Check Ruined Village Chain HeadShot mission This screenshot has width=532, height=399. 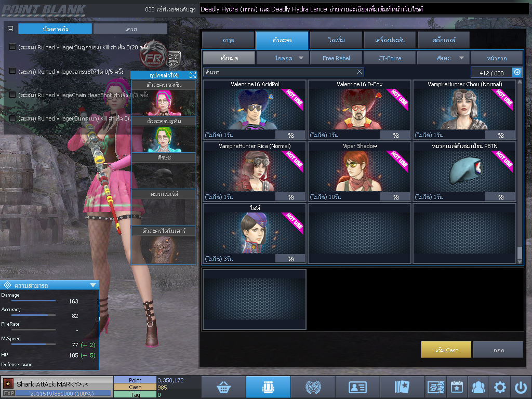12,95
